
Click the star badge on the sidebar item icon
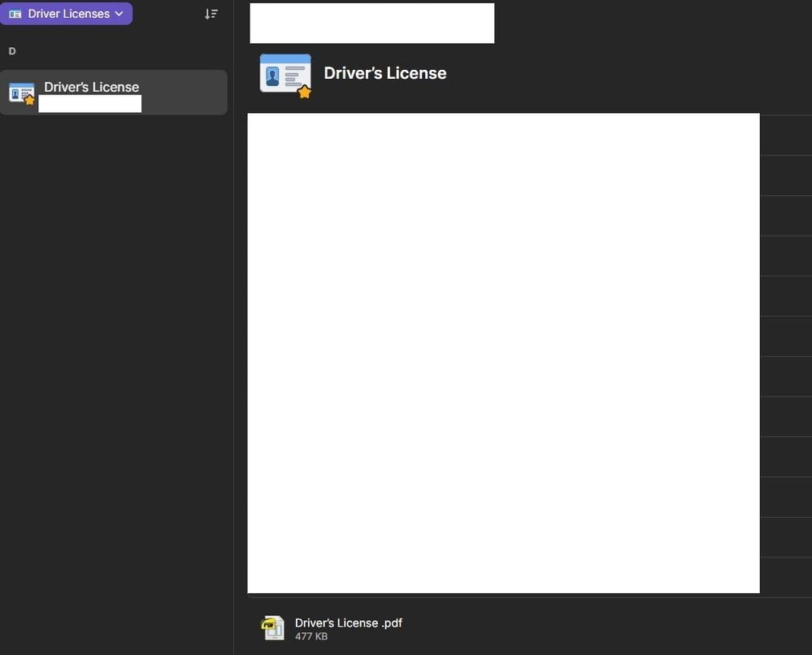30,100
